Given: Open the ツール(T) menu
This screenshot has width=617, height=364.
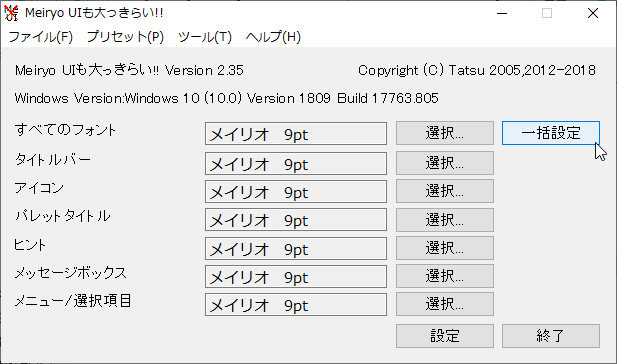Looking at the screenshot, I should [205, 37].
